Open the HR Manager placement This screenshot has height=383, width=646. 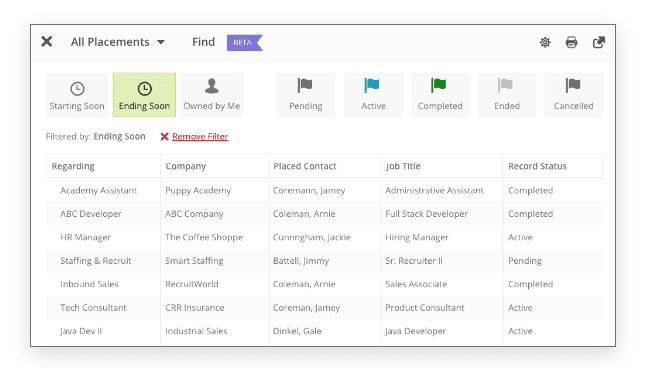[x=85, y=237]
